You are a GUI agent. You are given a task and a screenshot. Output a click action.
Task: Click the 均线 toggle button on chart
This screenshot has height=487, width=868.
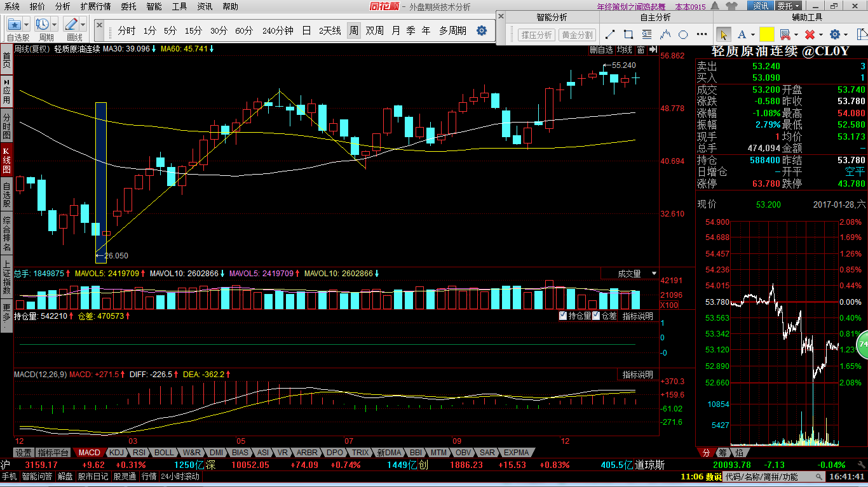625,50
